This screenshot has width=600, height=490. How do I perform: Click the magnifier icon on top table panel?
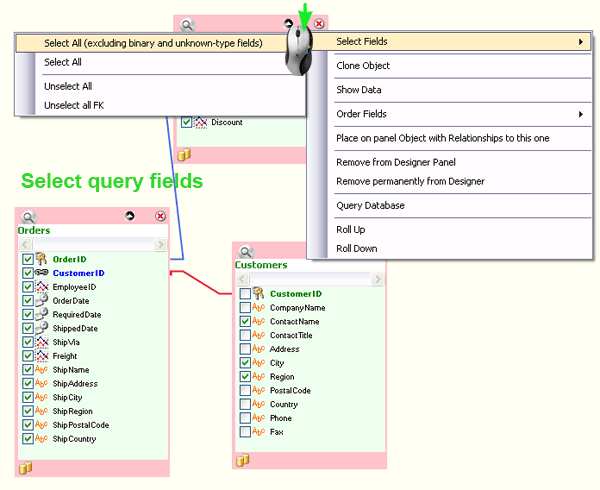coord(187,25)
